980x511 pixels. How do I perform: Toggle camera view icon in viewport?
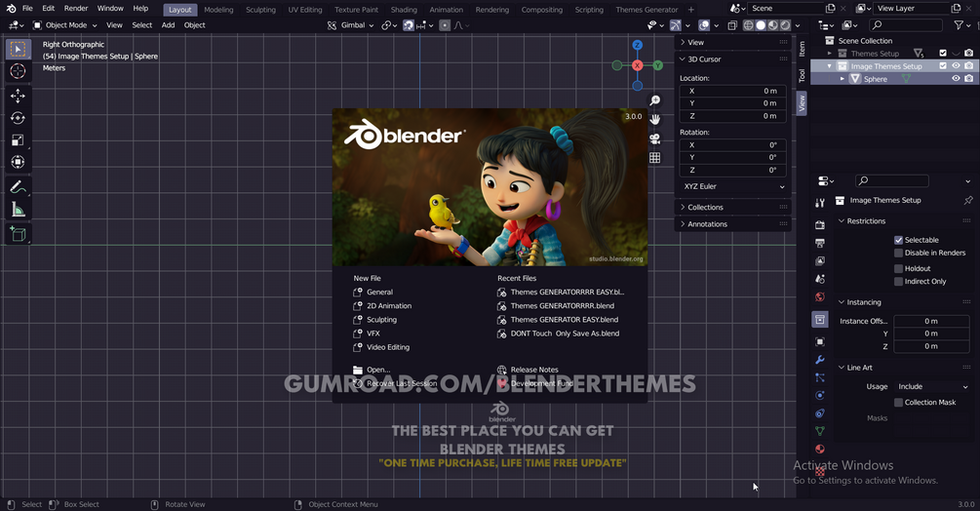click(x=654, y=138)
